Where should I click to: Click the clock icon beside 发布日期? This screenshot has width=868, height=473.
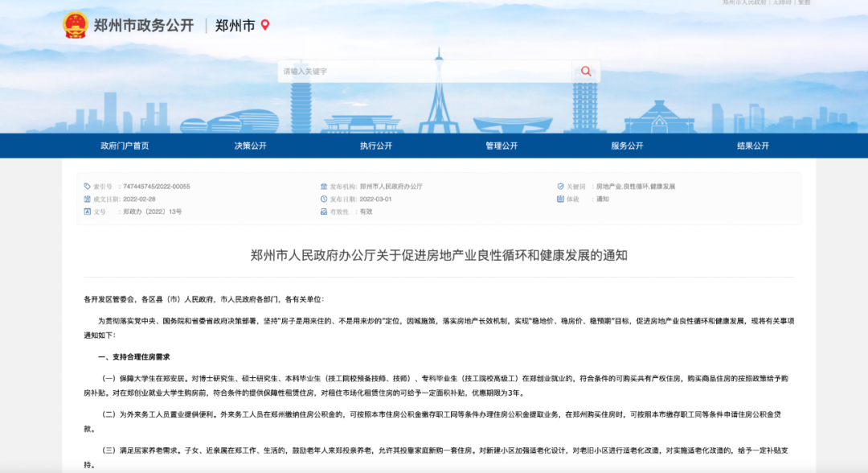(x=324, y=199)
